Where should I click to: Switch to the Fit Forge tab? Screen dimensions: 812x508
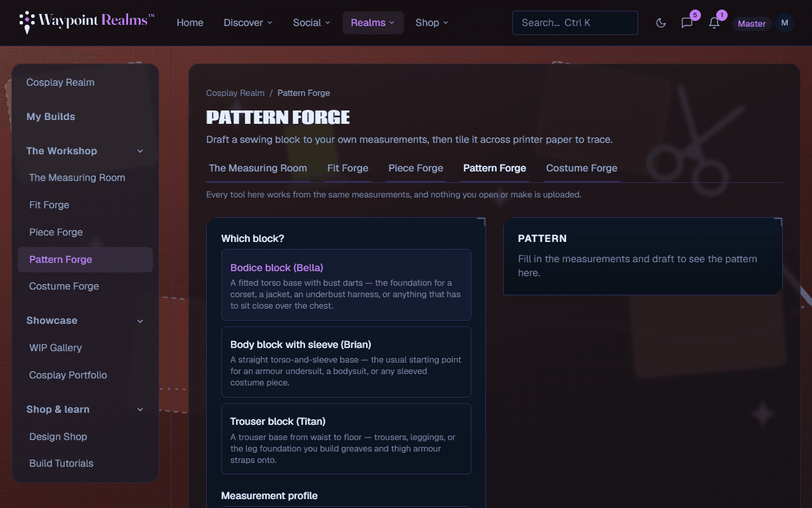348,168
